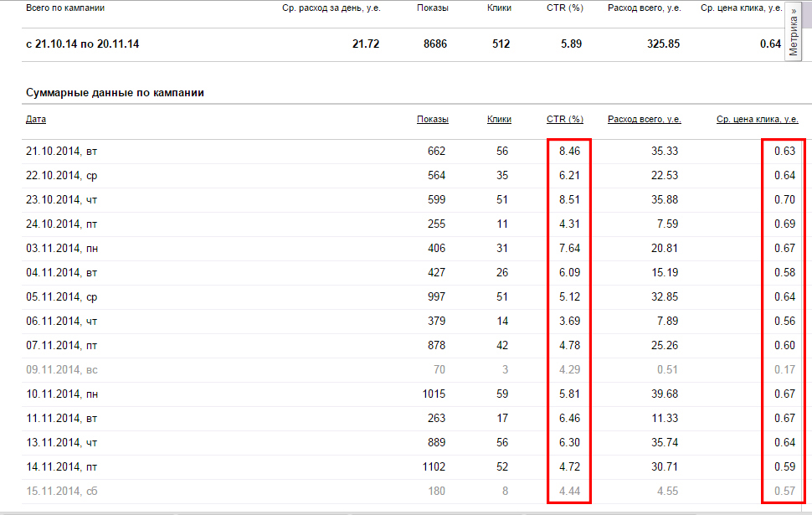
Task: Click CTR value 8.51 for 23.10.2014
Action: (569, 200)
